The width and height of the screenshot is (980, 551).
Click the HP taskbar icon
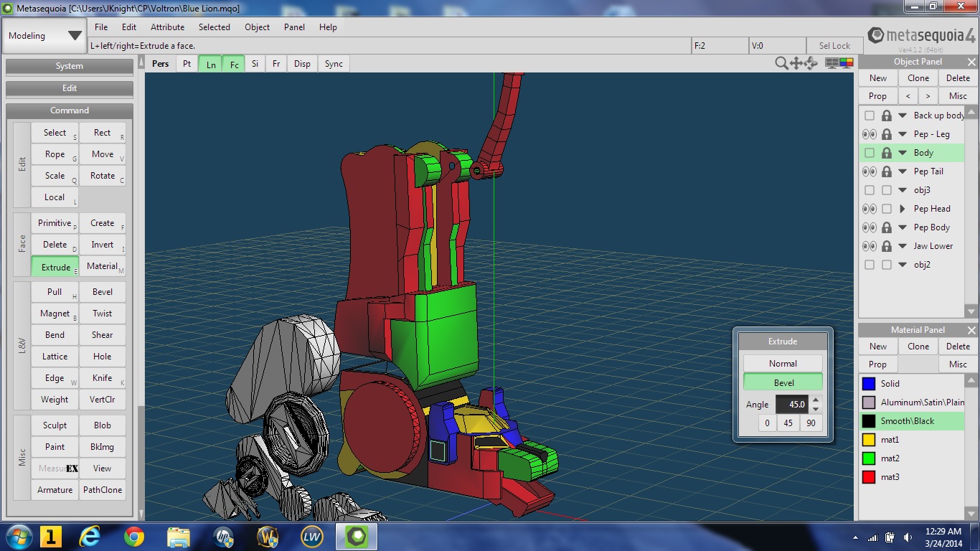(223, 537)
